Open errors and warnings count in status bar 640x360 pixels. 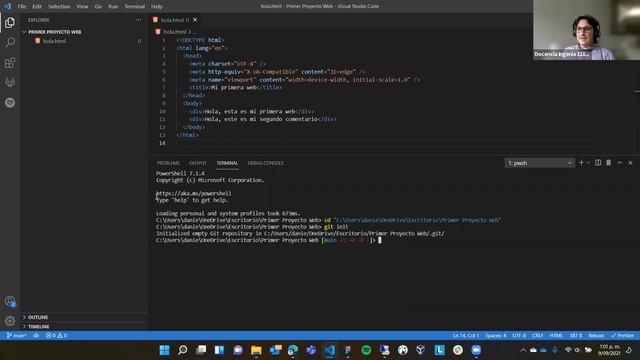[56, 336]
